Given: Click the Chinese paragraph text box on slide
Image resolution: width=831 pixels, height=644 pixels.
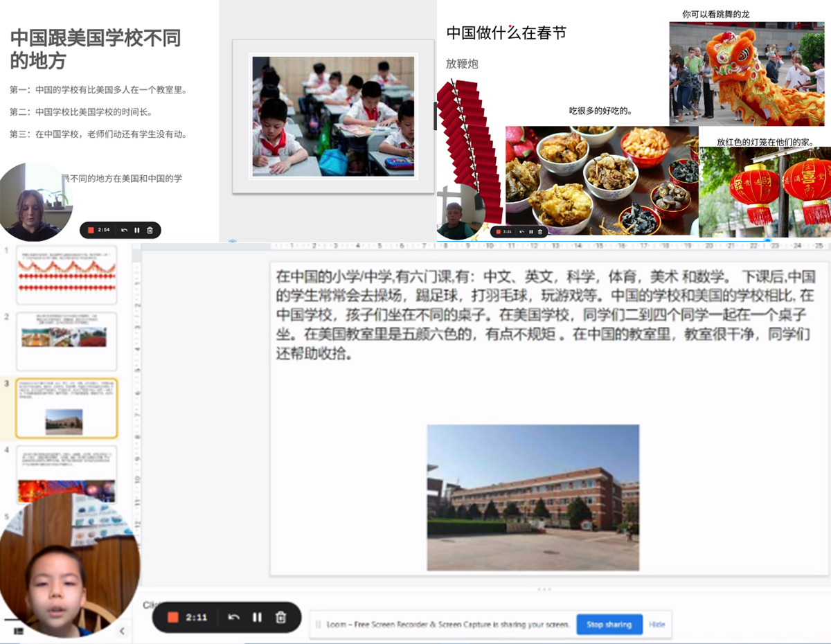Looking at the screenshot, I should tap(544, 315).
